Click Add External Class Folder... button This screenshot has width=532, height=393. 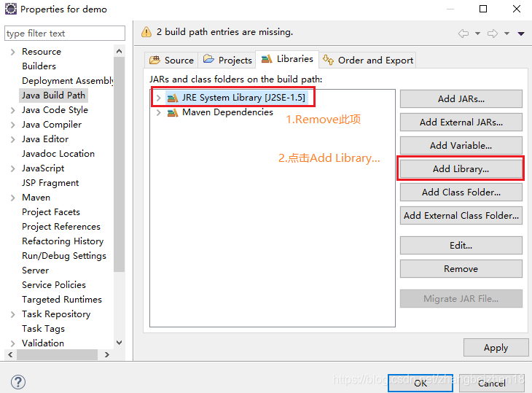461,216
